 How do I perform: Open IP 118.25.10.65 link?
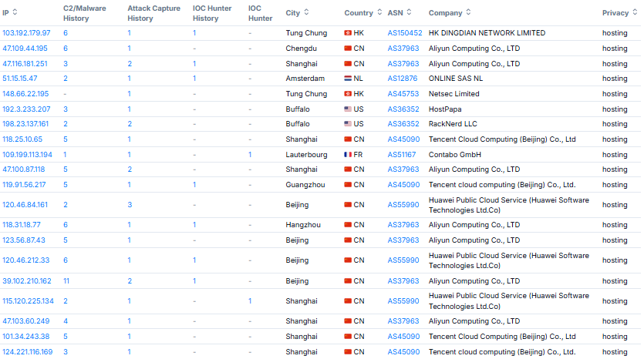[x=22, y=139]
